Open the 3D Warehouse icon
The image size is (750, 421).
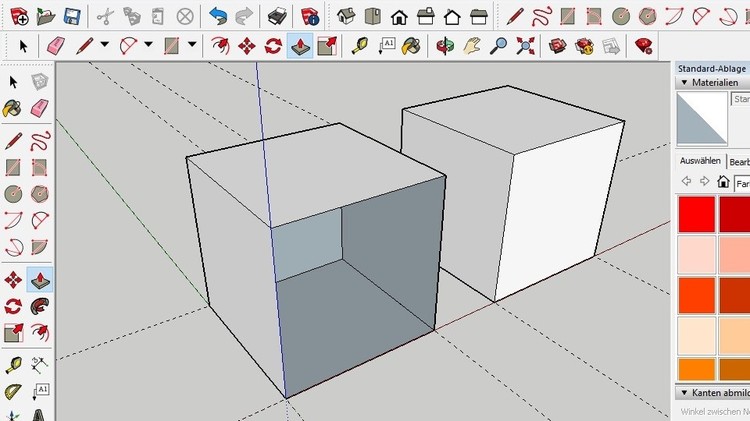(558, 46)
